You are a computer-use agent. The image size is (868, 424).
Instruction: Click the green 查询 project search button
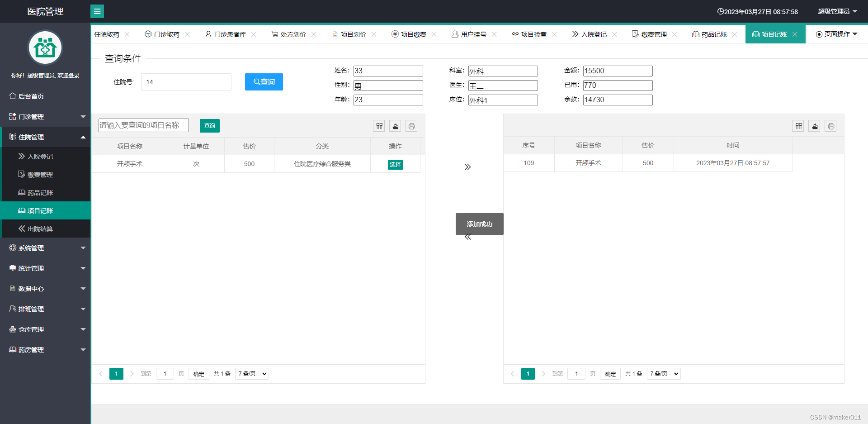coord(210,126)
